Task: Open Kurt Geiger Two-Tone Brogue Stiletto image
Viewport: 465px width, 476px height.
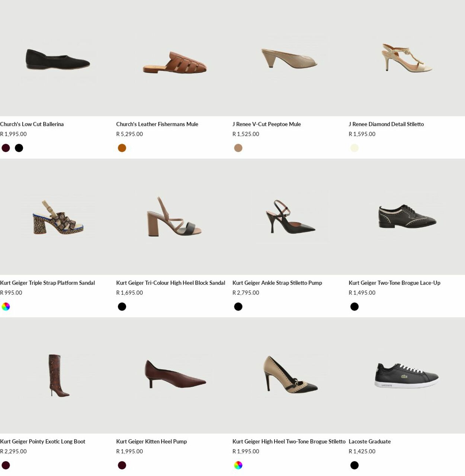Action: [x=291, y=376]
